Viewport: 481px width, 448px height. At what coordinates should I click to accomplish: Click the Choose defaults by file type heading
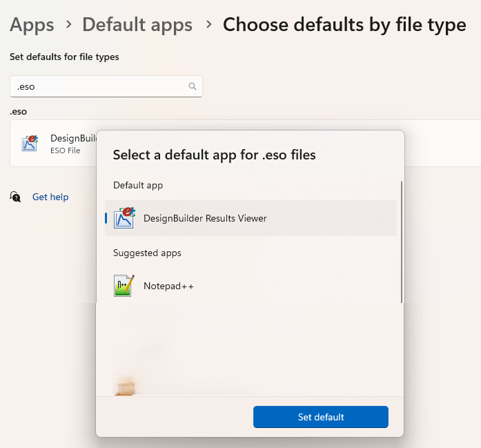pos(344,26)
